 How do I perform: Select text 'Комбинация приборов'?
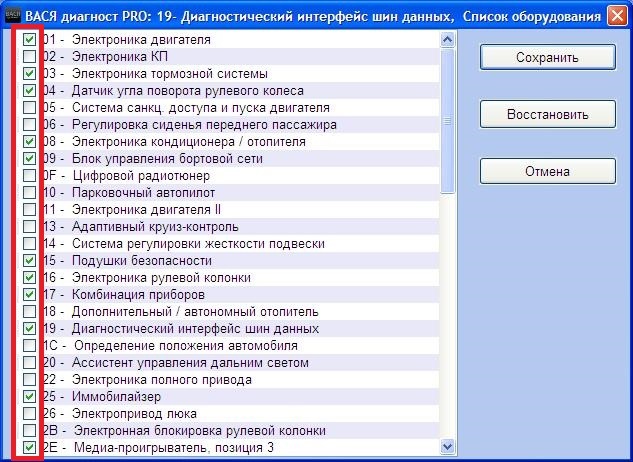138,294
